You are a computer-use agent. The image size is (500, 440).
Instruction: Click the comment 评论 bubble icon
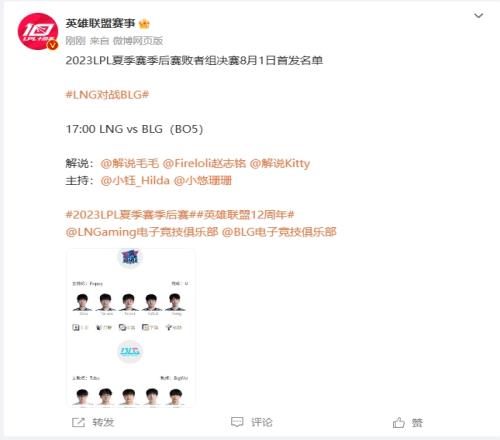coord(237,422)
